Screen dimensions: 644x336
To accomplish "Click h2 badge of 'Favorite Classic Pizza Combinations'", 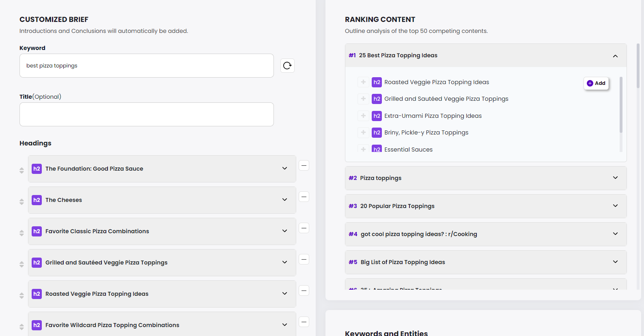I will [37, 231].
